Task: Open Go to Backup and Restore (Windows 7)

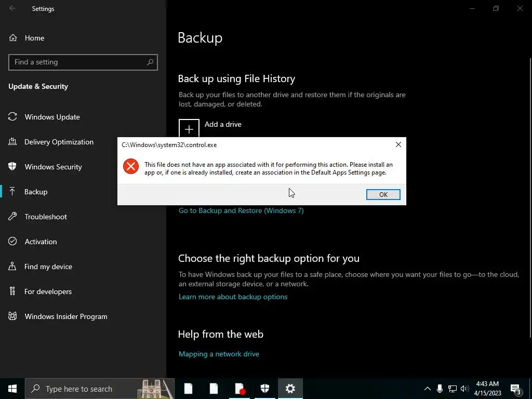Action: pyautogui.click(x=241, y=210)
